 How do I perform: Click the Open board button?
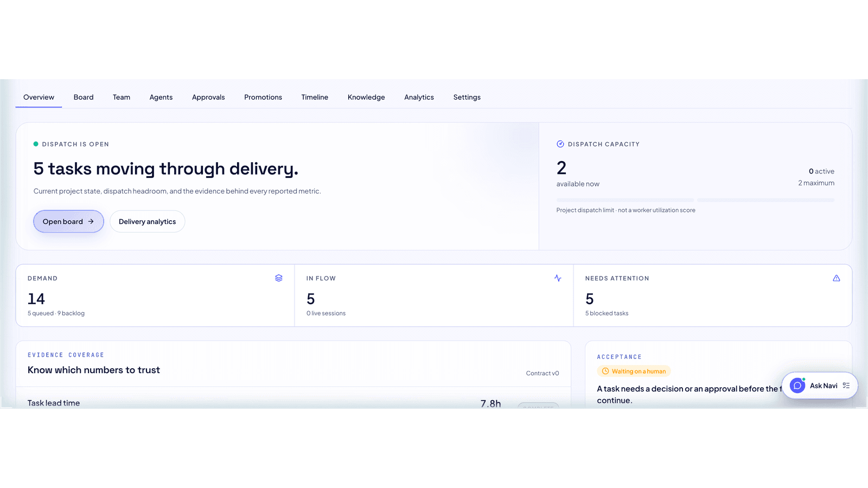click(x=68, y=221)
